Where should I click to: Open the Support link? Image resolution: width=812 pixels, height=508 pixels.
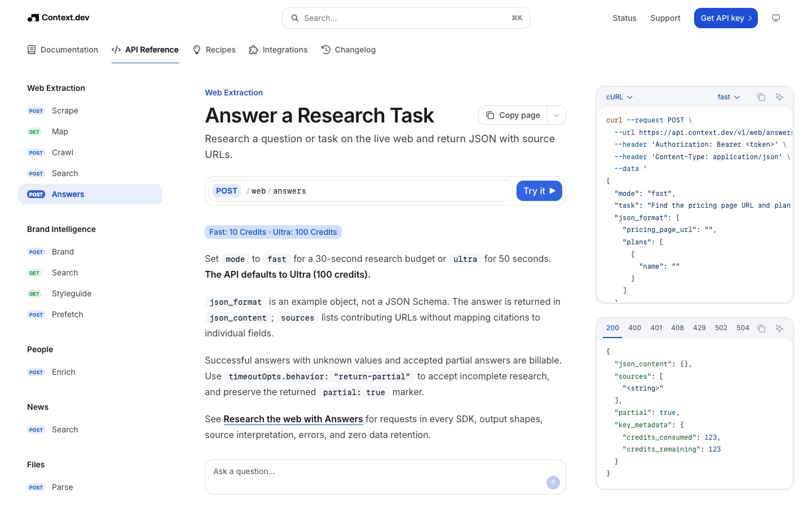[x=665, y=18]
